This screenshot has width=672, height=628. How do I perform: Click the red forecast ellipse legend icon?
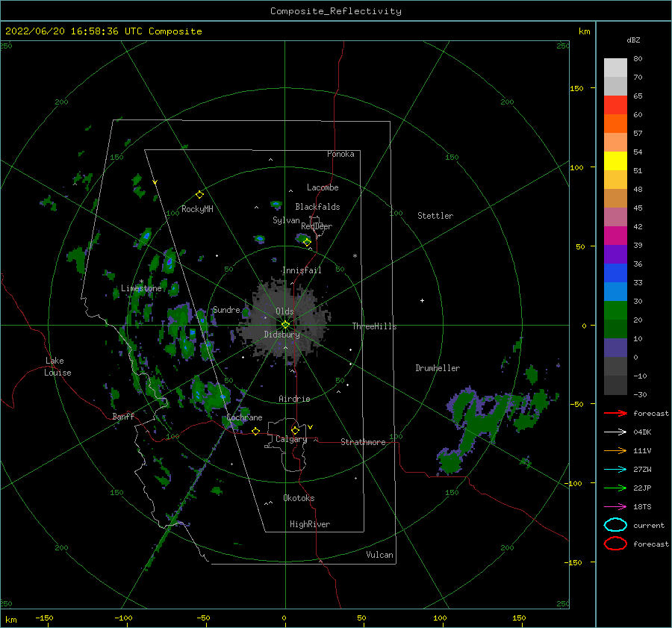615,544
